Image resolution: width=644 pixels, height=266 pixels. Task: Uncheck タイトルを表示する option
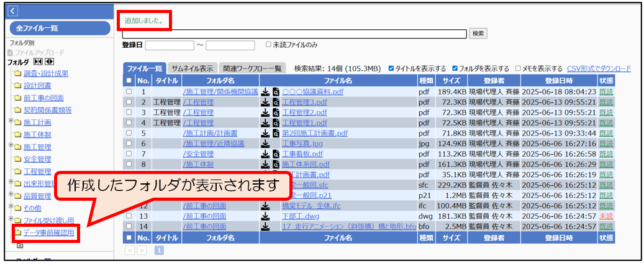[391, 68]
